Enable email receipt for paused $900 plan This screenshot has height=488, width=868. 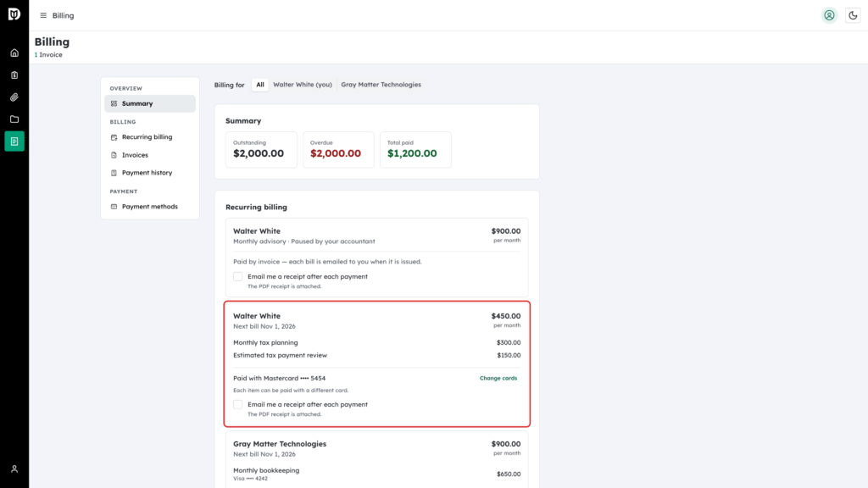(x=238, y=277)
